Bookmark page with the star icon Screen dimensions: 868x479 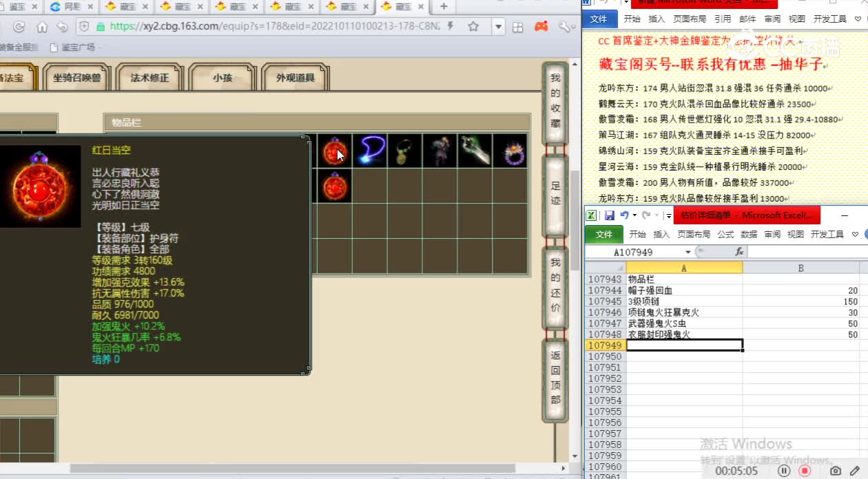(473, 27)
